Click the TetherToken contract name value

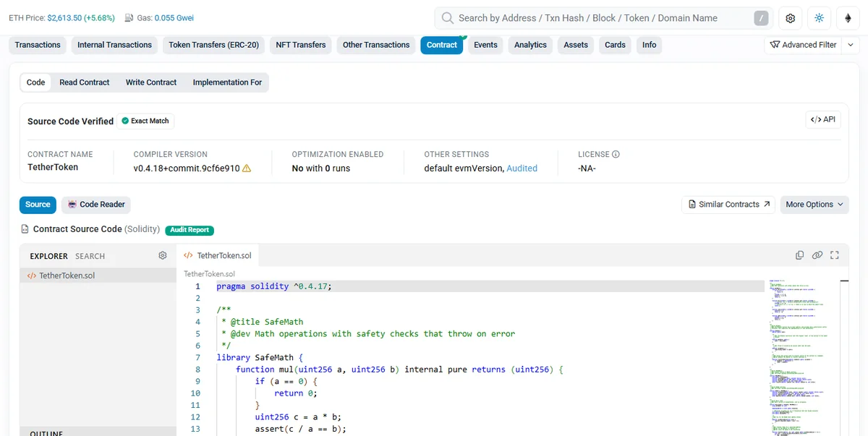pos(53,167)
